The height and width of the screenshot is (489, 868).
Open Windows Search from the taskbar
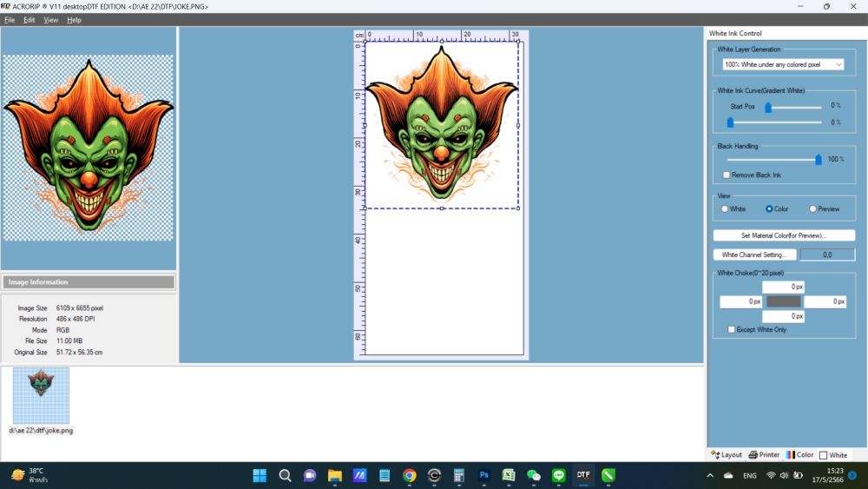click(x=285, y=475)
